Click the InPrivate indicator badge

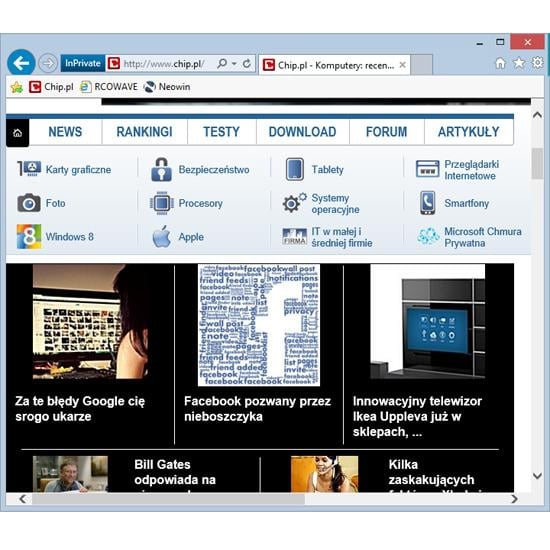coord(83,63)
